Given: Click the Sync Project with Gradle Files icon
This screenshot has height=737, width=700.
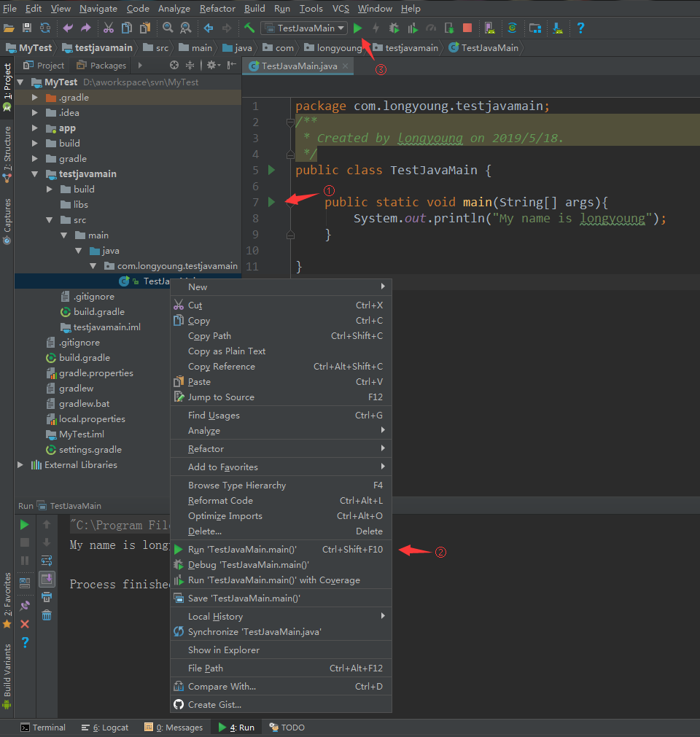Looking at the screenshot, I should tap(513, 28).
